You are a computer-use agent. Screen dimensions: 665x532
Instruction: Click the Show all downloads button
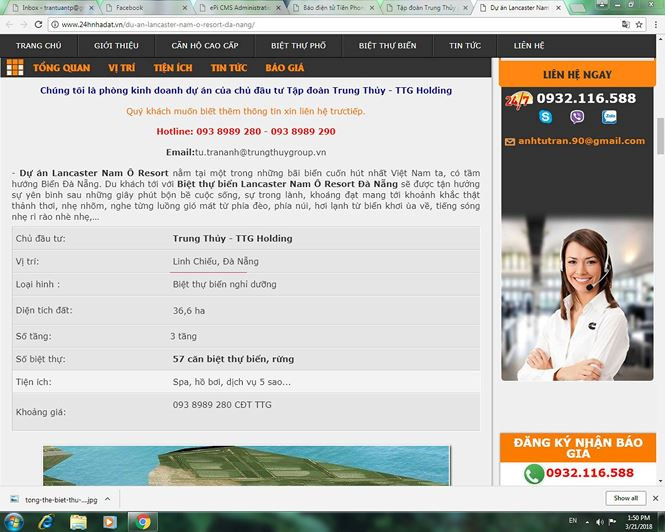626,498
